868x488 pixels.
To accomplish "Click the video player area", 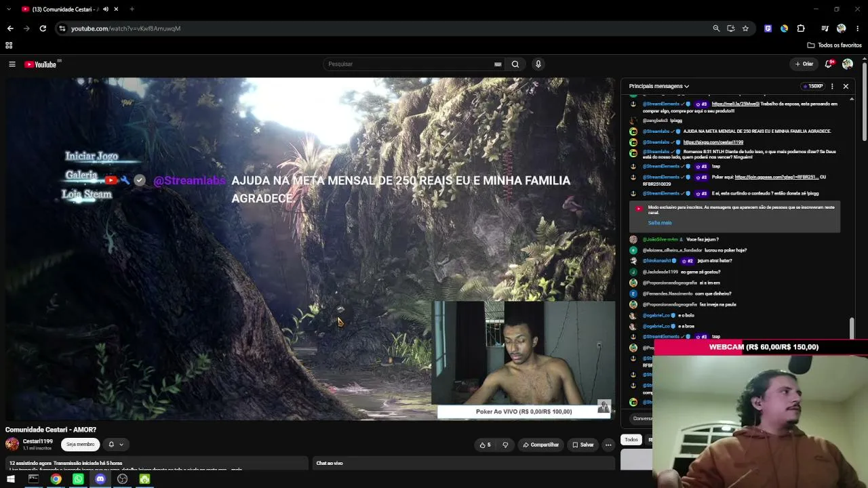I will pos(311,249).
